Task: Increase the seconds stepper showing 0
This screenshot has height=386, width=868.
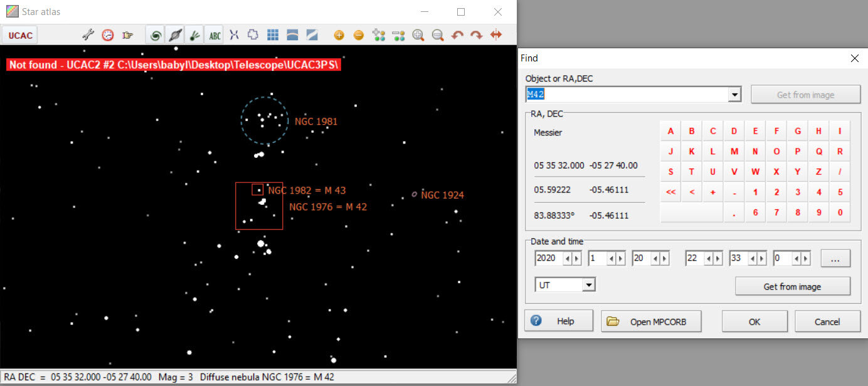Action: [805, 258]
